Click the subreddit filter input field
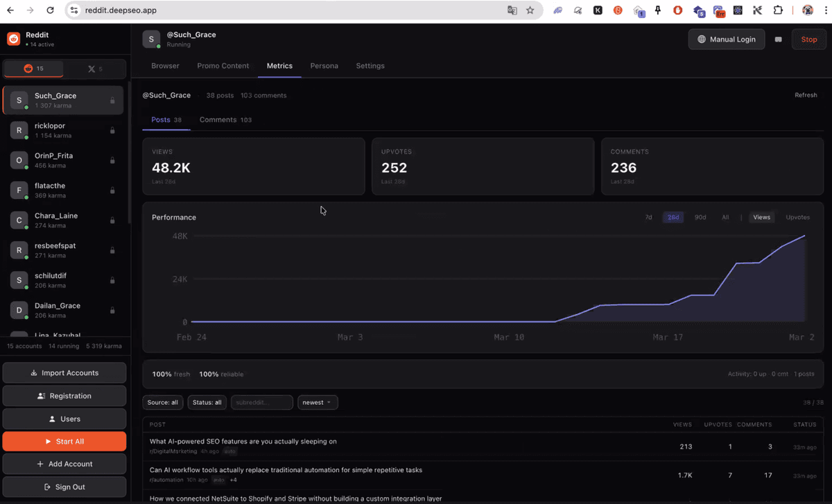This screenshot has height=504, width=832. [261, 402]
